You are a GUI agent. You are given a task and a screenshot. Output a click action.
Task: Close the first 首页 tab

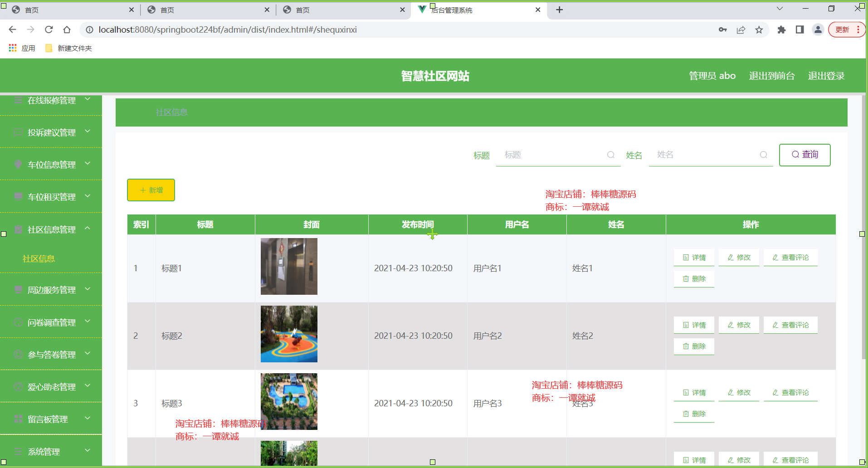132,10
